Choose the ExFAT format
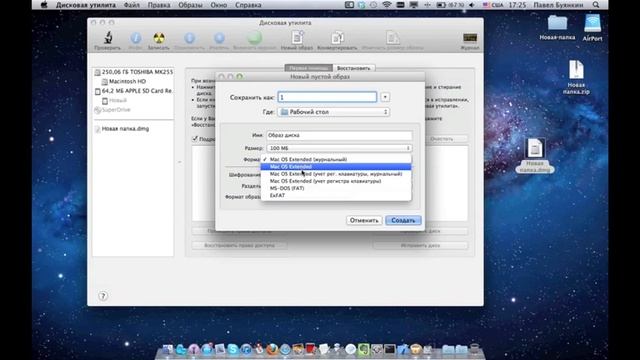This screenshot has width=640, height=360. click(x=336, y=196)
